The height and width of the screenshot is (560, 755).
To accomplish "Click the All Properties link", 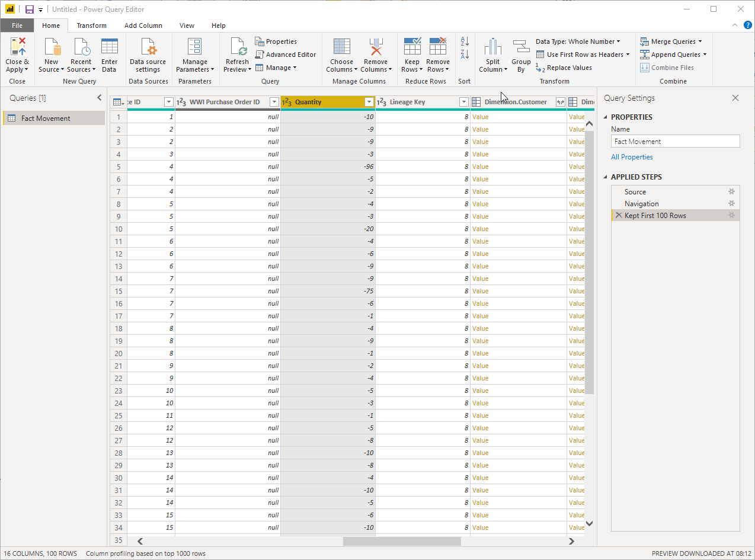I will coord(632,157).
